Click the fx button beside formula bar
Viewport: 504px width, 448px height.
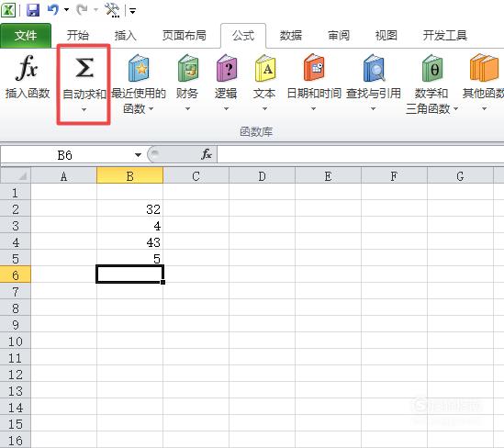pyautogui.click(x=206, y=154)
